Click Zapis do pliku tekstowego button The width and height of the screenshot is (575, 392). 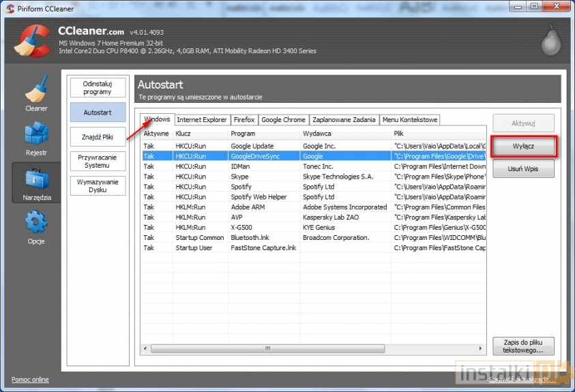[x=523, y=346]
